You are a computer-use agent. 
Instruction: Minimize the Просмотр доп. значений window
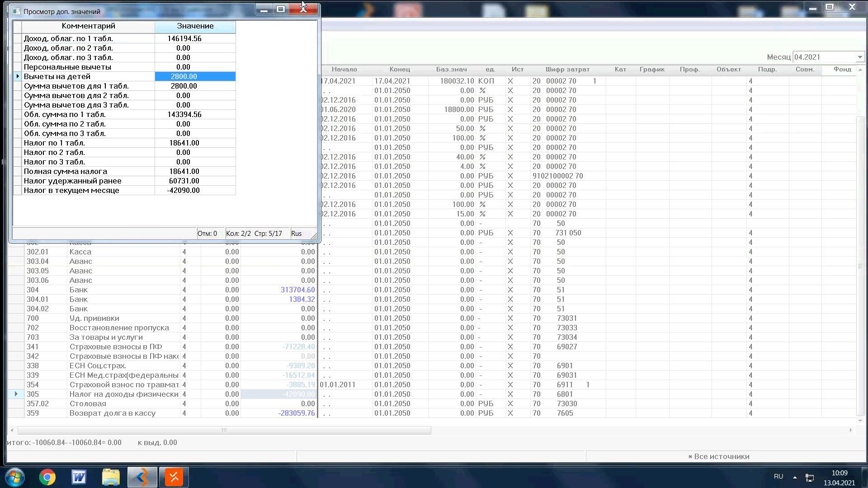point(264,9)
